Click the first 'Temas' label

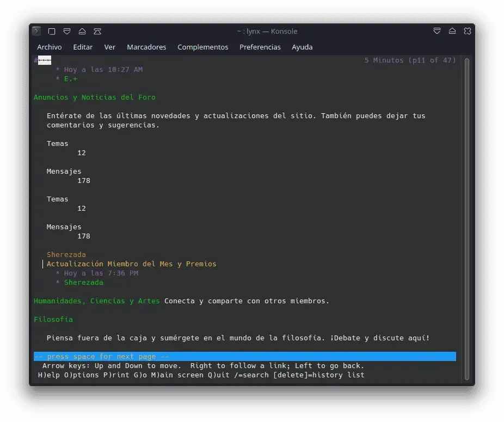[57, 143]
